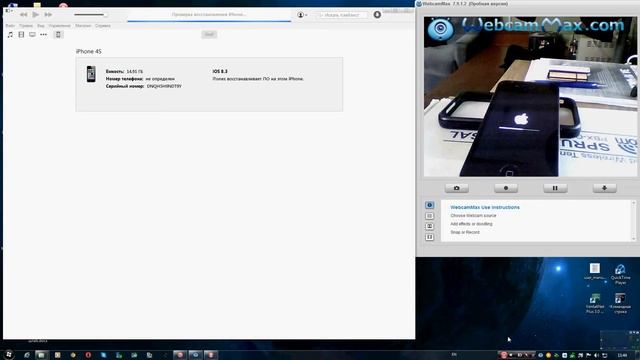This screenshot has width=640, height=360.
Task: Take a snapshot with WebcamMax camera button
Action: click(x=457, y=188)
